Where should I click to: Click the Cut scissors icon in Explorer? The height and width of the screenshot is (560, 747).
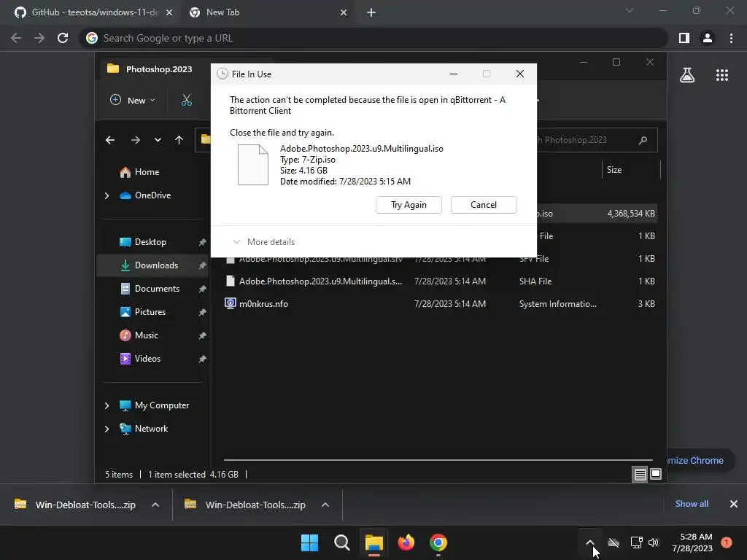[186, 100]
